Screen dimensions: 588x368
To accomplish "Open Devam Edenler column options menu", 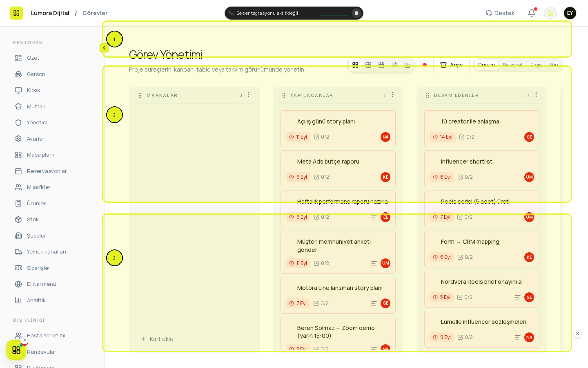I will coord(536,95).
